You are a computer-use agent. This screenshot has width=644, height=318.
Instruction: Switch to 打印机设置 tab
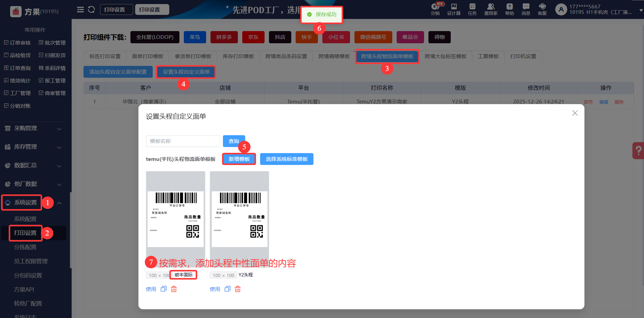tap(523, 56)
